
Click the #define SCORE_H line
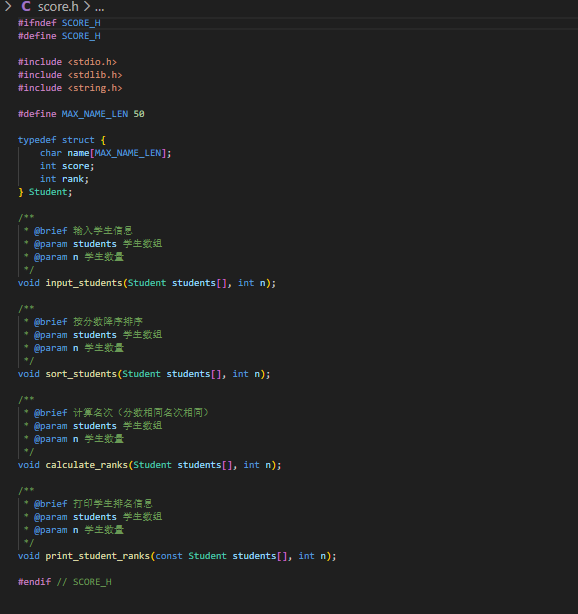(x=59, y=36)
